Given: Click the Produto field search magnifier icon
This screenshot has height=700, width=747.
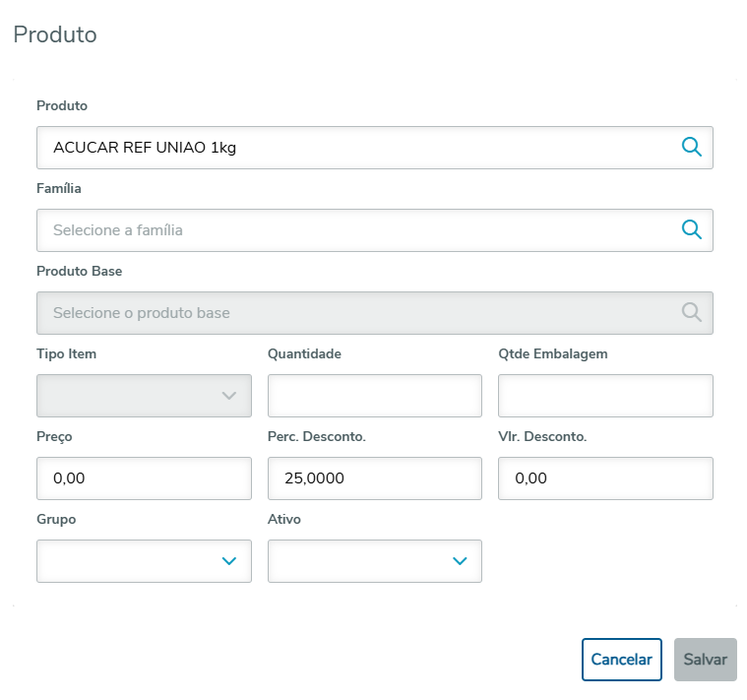Looking at the screenshot, I should (692, 148).
